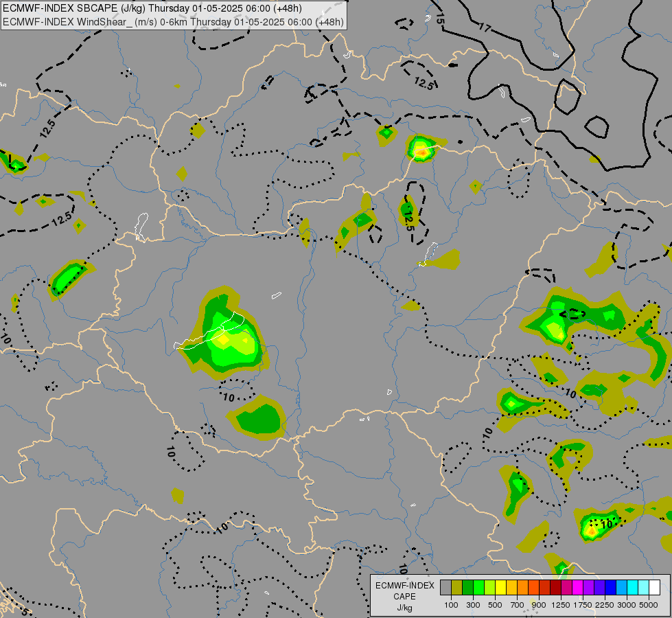
Task: Click the 5000 legend value
Action: [x=649, y=605]
